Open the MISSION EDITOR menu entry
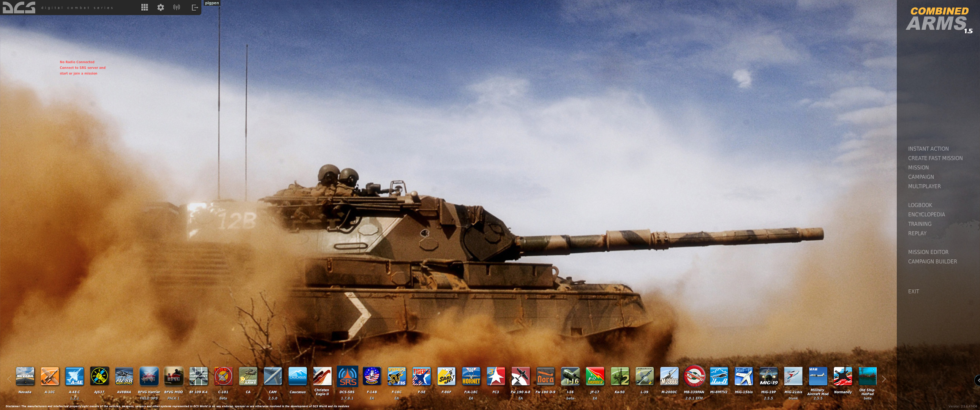The height and width of the screenshot is (410, 980). coord(928,252)
